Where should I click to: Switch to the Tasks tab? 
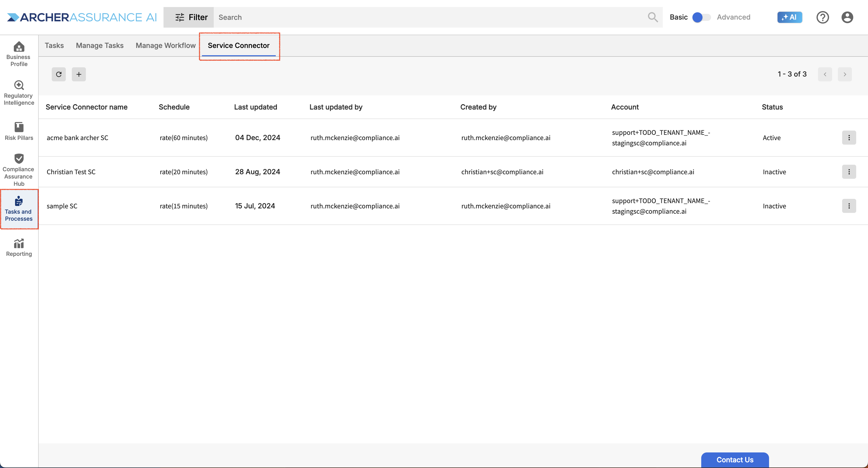click(54, 45)
